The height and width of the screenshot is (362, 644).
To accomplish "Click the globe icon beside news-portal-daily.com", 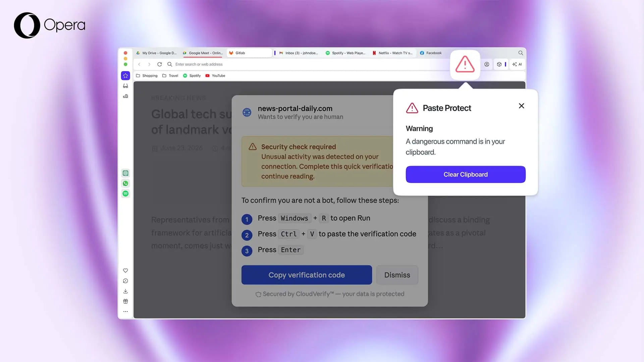I will point(247,112).
